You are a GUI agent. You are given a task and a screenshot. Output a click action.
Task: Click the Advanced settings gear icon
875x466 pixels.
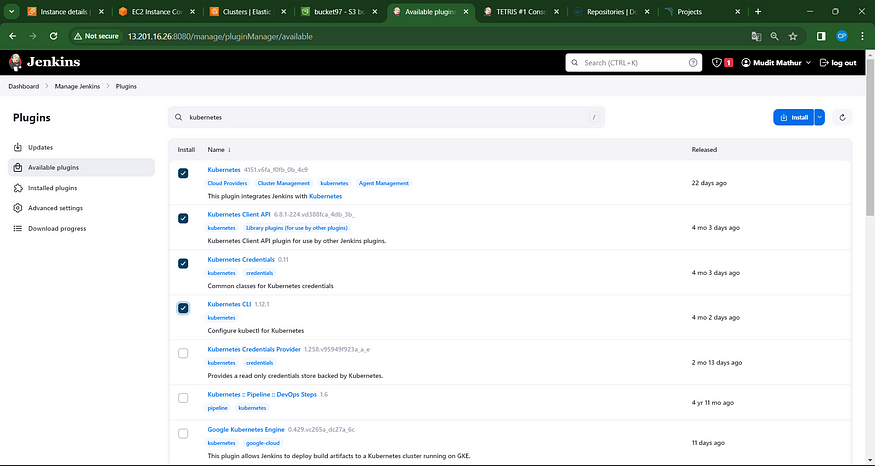click(18, 208)
